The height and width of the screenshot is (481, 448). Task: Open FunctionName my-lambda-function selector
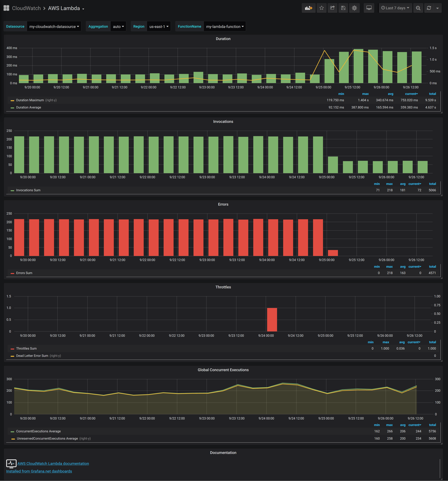click(x=224, y=26)
